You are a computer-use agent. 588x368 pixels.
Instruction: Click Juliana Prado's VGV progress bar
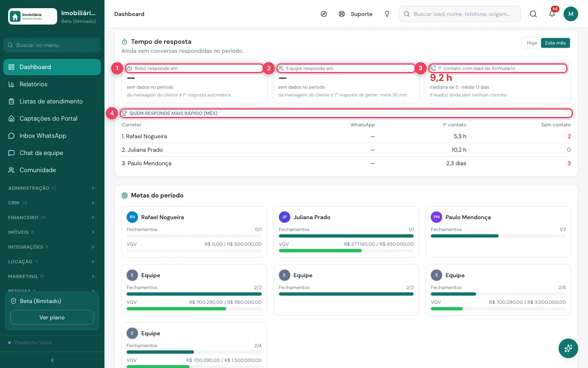(x=346, y=251)
